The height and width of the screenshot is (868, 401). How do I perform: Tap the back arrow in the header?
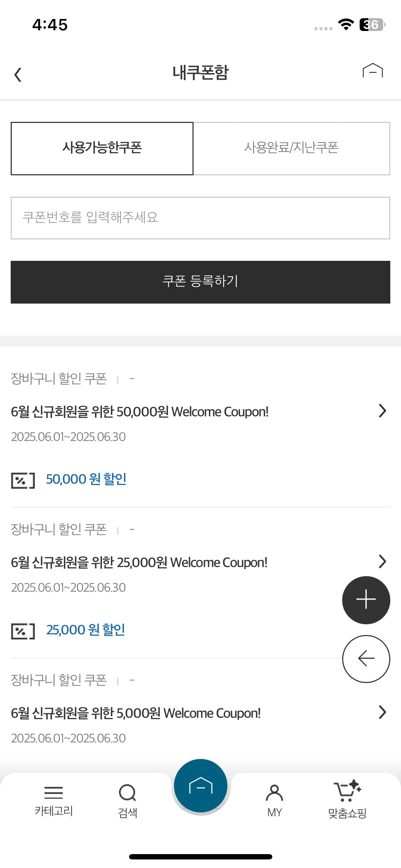(x=18, y=74)
